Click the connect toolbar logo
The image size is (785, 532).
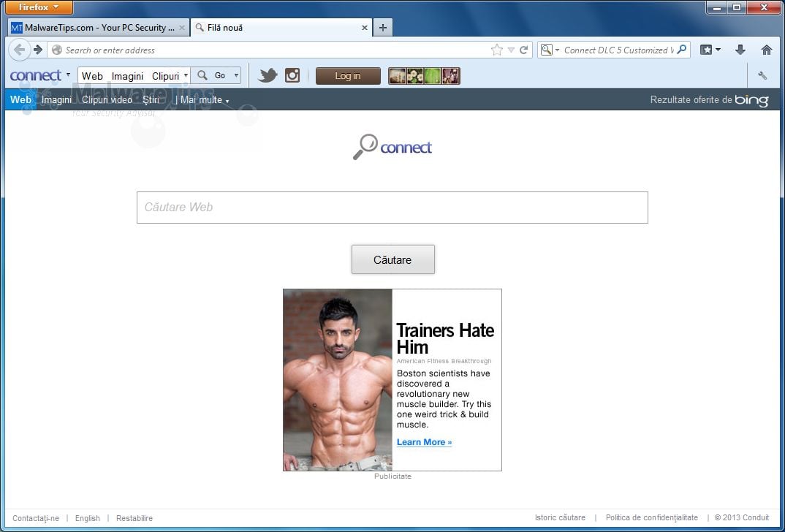(36, 75)
